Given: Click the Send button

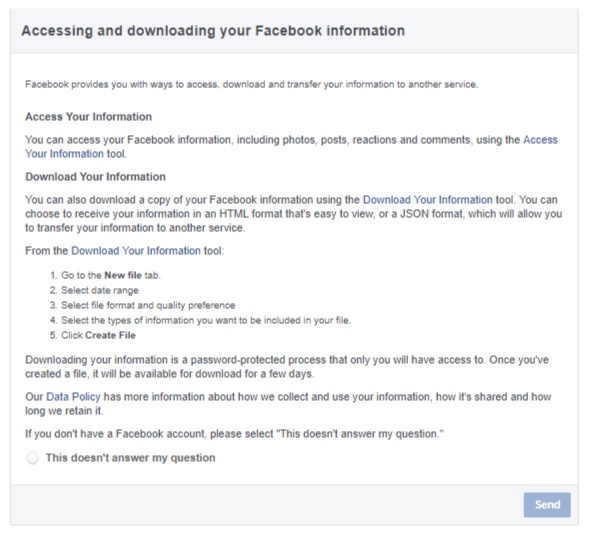Looking at the screenshot, I should (x=547, y=505).
